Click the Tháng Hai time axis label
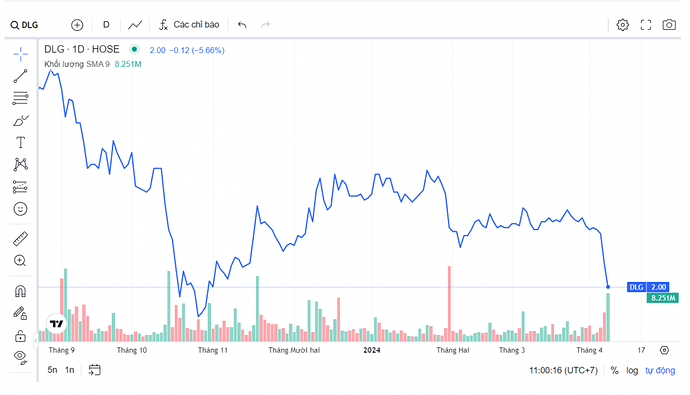 [453, 350]
